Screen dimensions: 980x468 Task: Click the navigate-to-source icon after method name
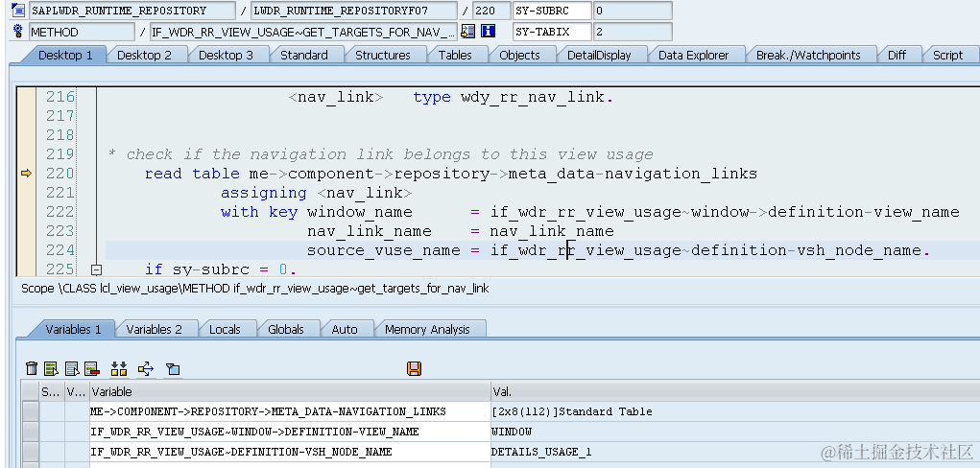point(468,32)
